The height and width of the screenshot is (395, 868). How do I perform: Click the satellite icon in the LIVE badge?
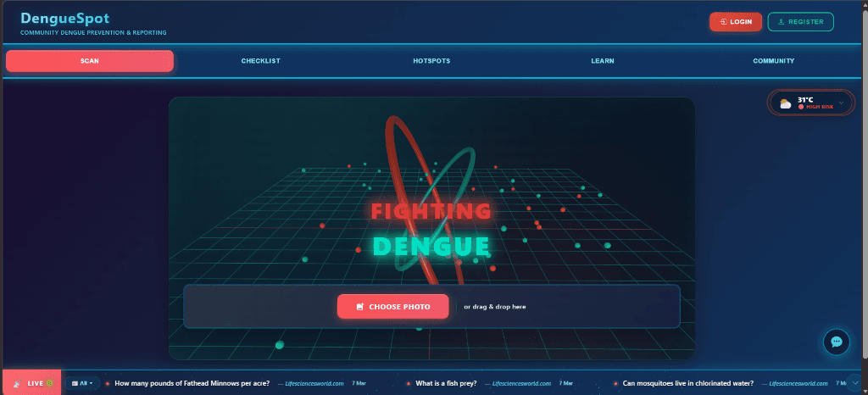click(17, 383)
